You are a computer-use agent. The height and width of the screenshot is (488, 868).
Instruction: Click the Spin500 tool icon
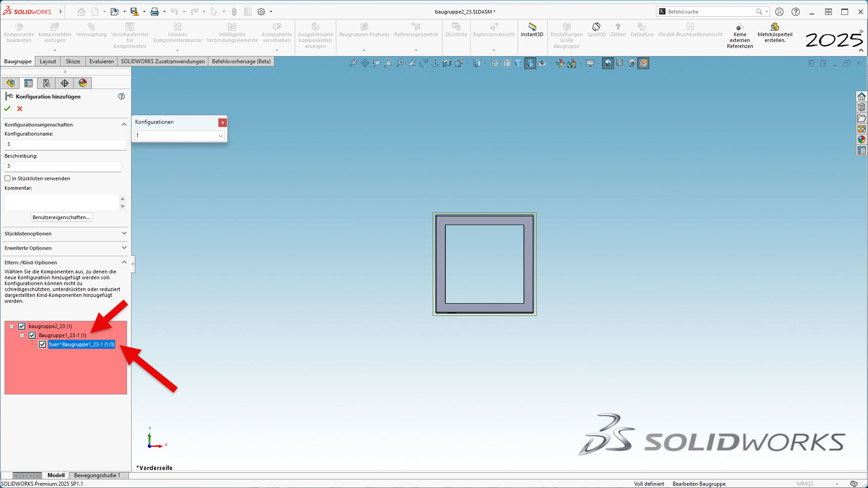point(596,30)
